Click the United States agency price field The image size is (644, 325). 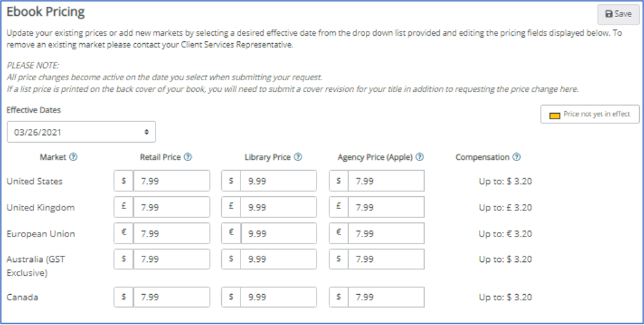click(386, 181)
